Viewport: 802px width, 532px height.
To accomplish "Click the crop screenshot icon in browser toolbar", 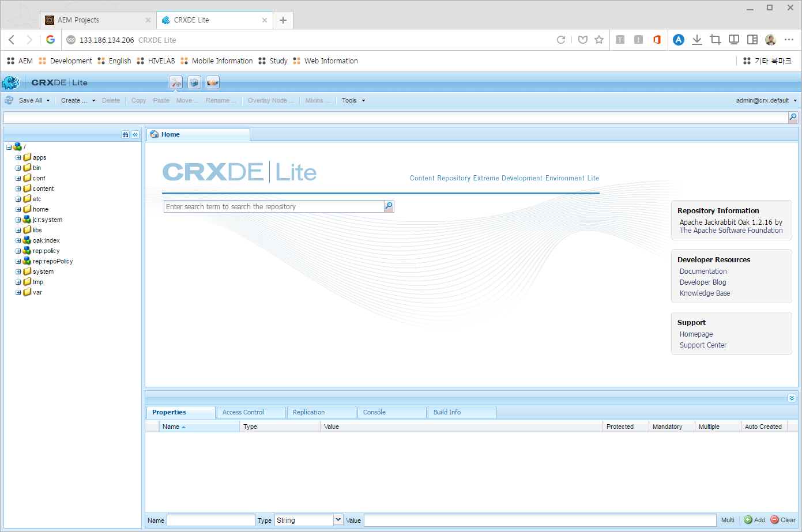I will 716,40.
